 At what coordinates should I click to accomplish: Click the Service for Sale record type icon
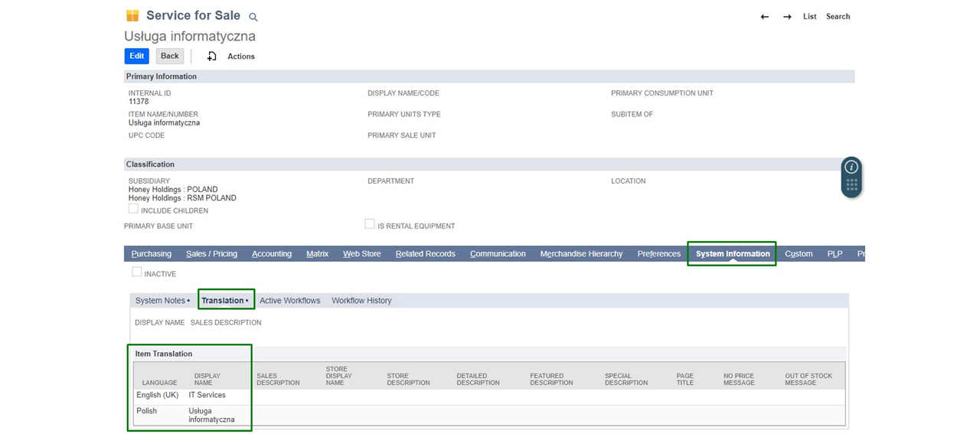point(132,16)
